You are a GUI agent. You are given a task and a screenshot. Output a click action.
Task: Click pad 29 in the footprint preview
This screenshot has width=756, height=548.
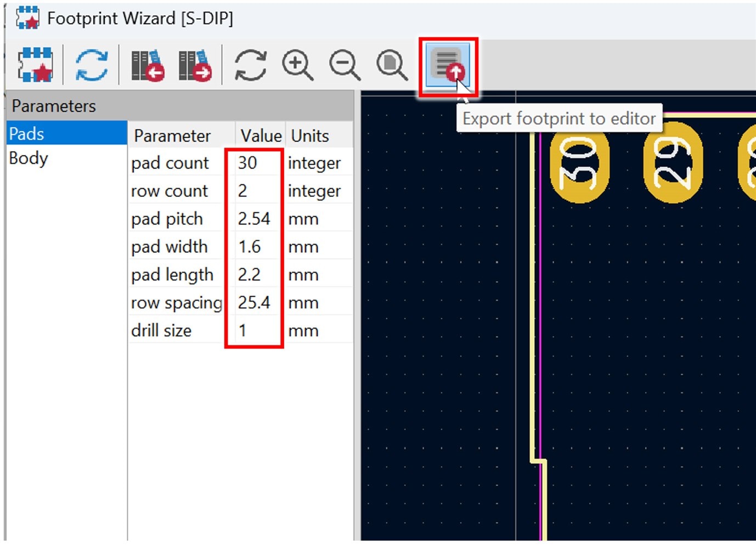coord(673,162)
